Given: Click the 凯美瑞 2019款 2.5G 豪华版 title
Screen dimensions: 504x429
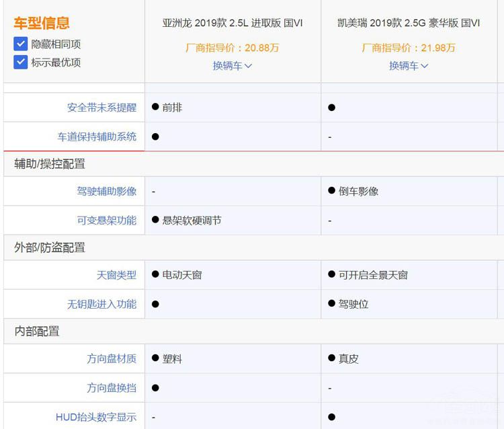Looking at the screenshot, I should click(409, 23).
